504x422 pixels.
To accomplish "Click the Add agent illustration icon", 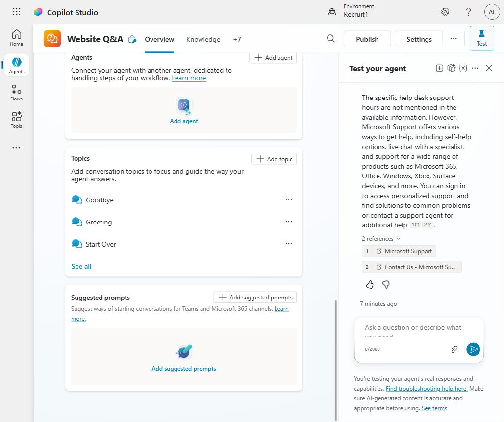I will (184, 106).
